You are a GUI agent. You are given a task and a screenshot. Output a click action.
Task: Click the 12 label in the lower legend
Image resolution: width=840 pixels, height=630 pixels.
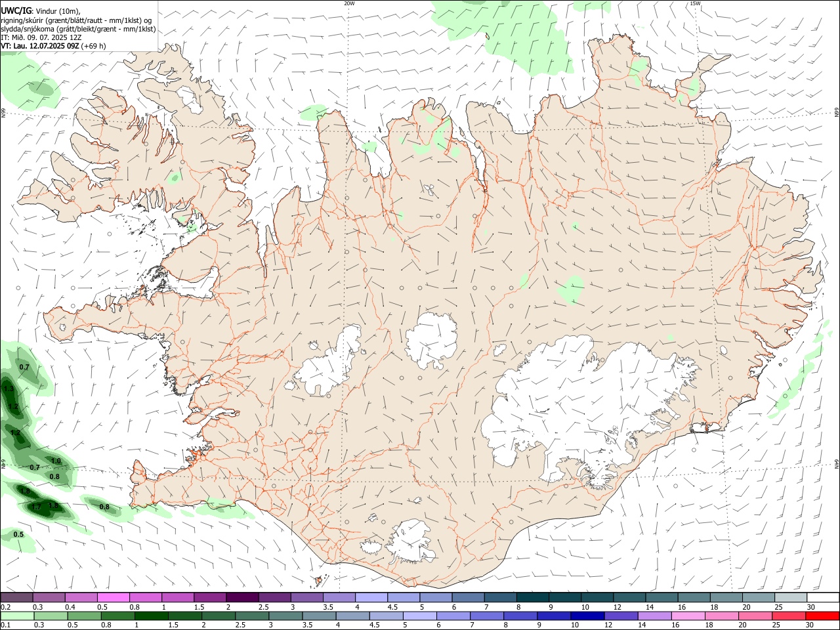[608, 625]
